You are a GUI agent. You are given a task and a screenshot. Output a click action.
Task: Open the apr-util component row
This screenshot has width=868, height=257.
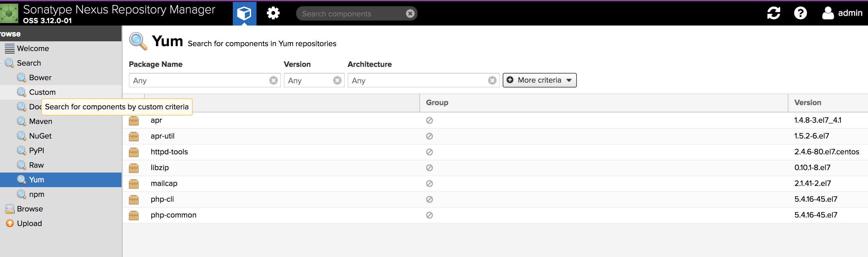[x=495, y=136]
